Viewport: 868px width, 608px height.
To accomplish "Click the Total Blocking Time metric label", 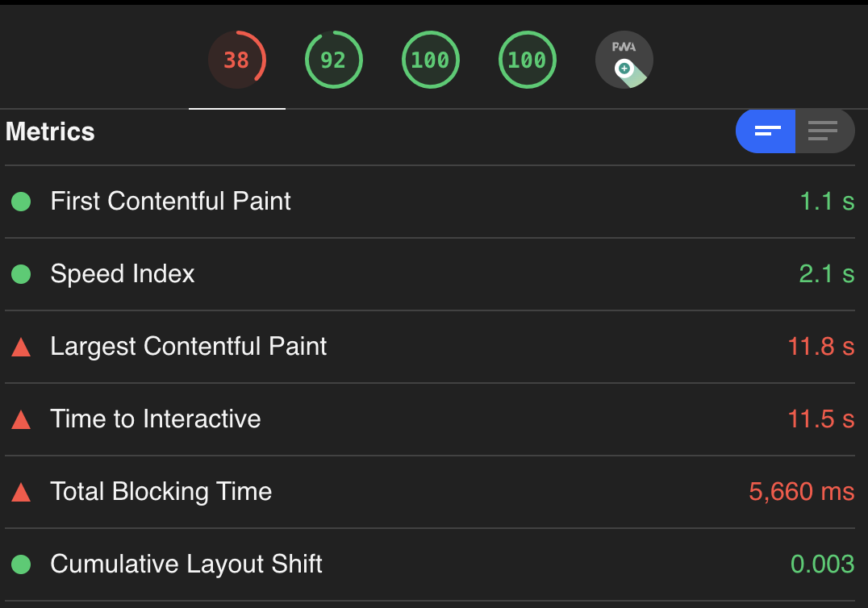I will click(x=161, y=492).
